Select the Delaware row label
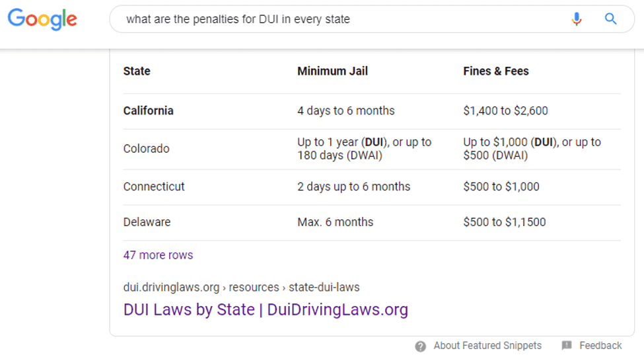This screenshot has width=644, height=363. click(147, 222)
